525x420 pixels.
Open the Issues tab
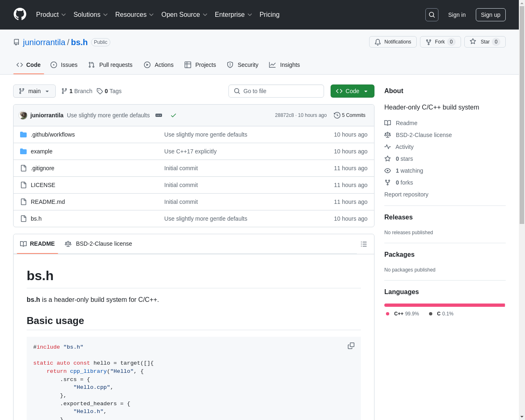[64, 65]
